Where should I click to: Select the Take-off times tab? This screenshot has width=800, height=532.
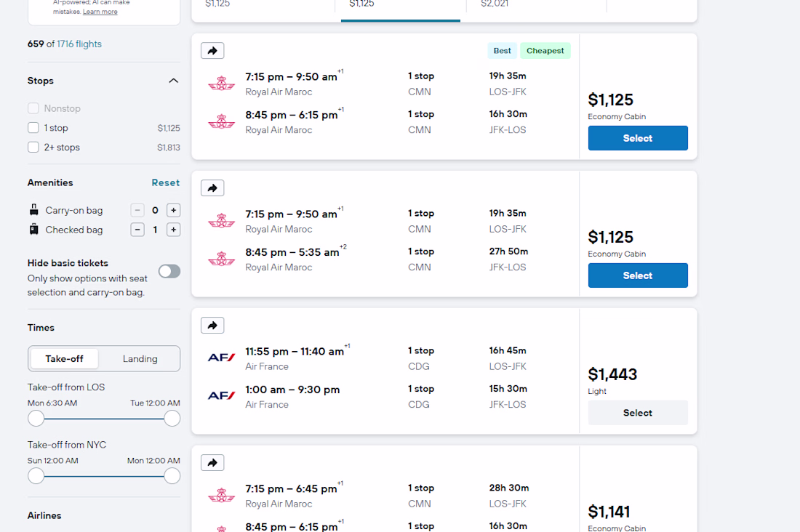pos(64,358)
